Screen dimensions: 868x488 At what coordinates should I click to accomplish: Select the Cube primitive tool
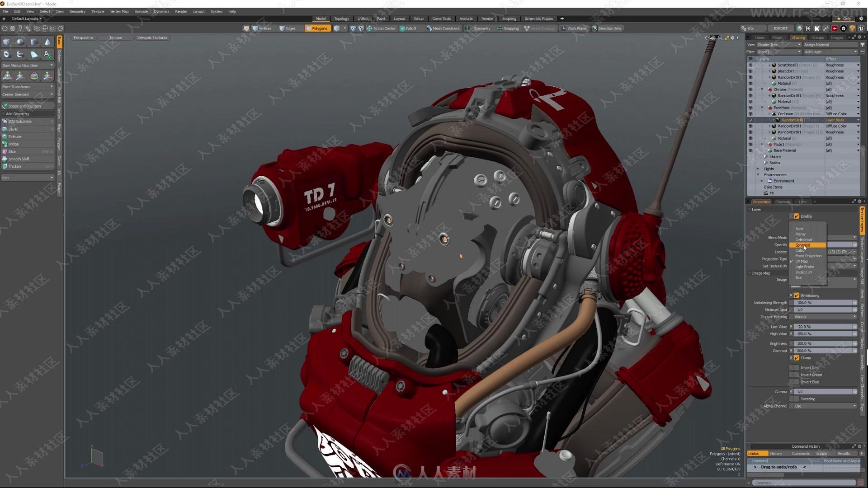[x=7, y=42]
